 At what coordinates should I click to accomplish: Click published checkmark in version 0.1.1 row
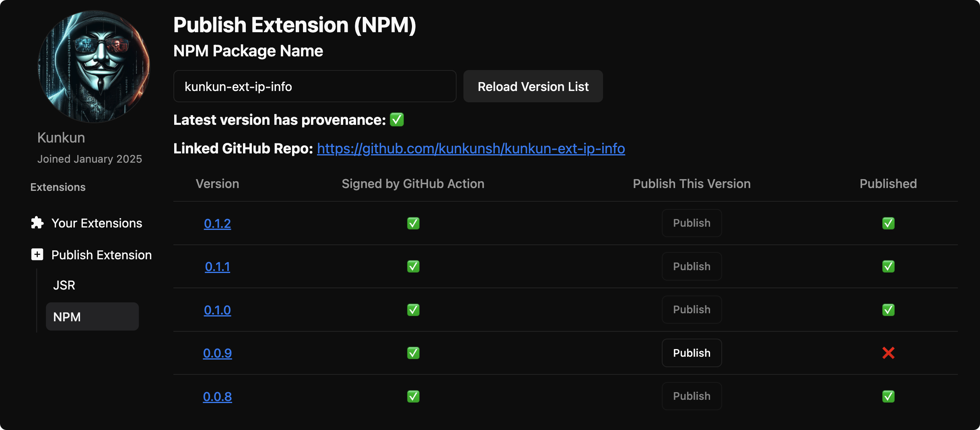point(888,267)
